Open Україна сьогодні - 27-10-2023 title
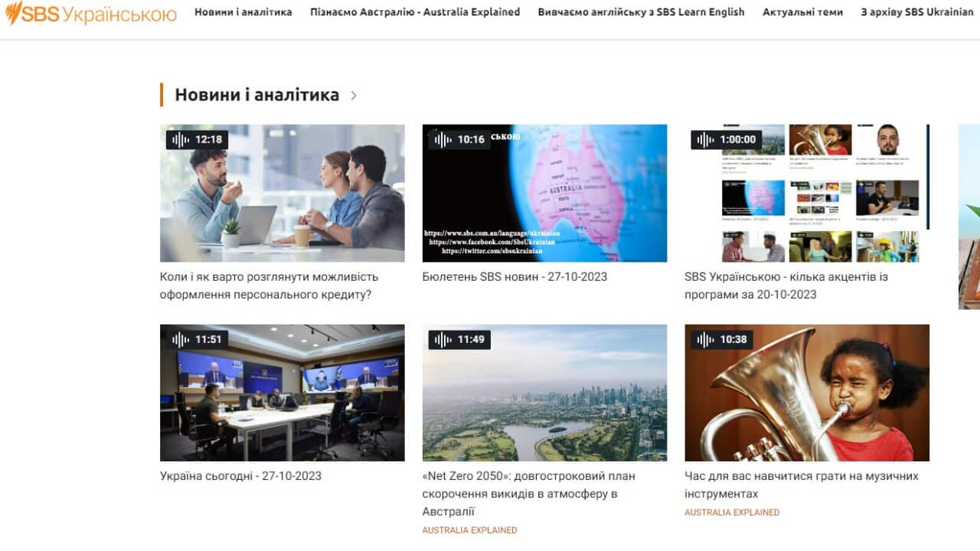The height and width of the screenshot is (551, 980). point(240,476)
